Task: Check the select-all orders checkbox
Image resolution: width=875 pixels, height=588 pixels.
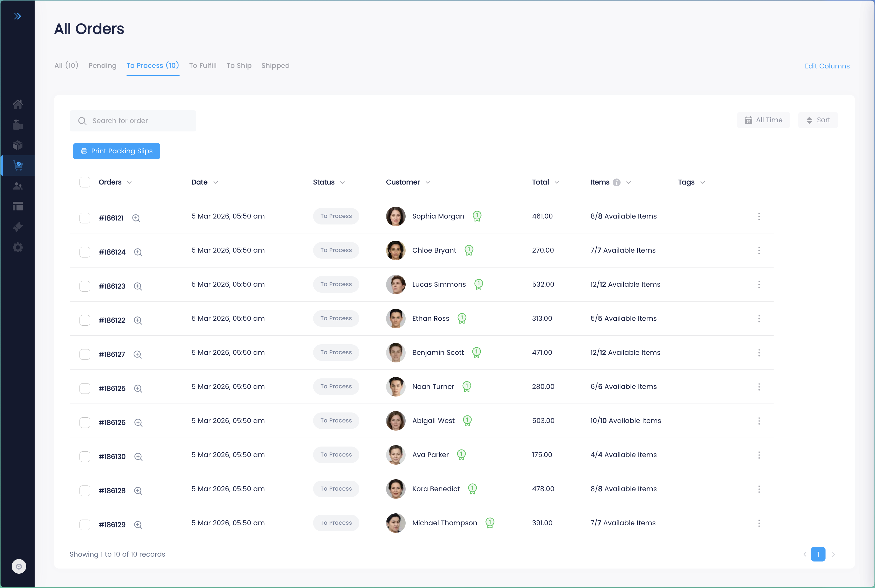Action: coord(85,182)
